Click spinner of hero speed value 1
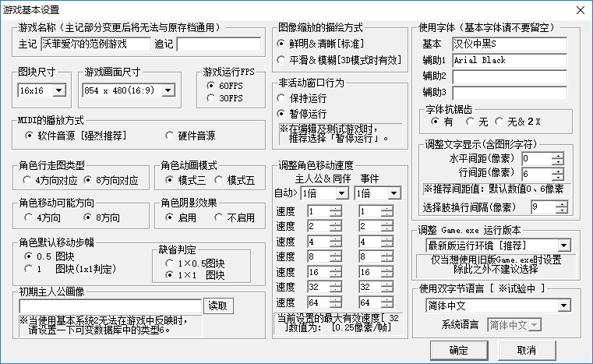 pos(335,211)
